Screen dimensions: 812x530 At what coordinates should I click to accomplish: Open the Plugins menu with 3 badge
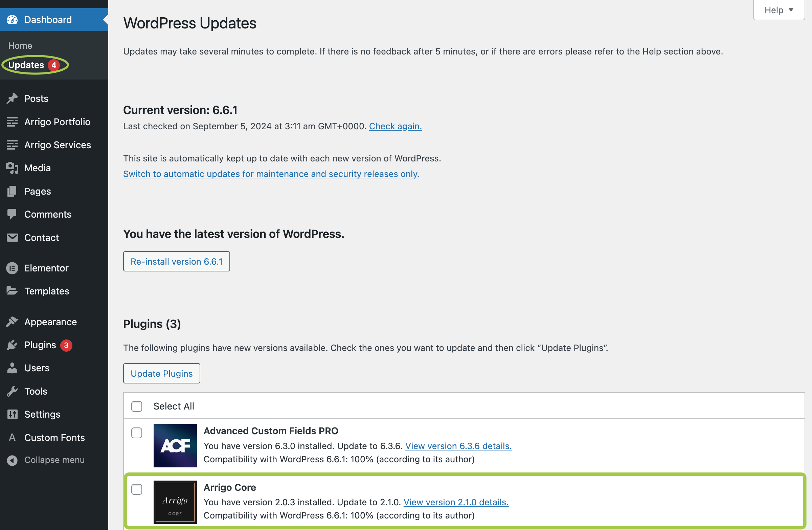pos(40,345)
